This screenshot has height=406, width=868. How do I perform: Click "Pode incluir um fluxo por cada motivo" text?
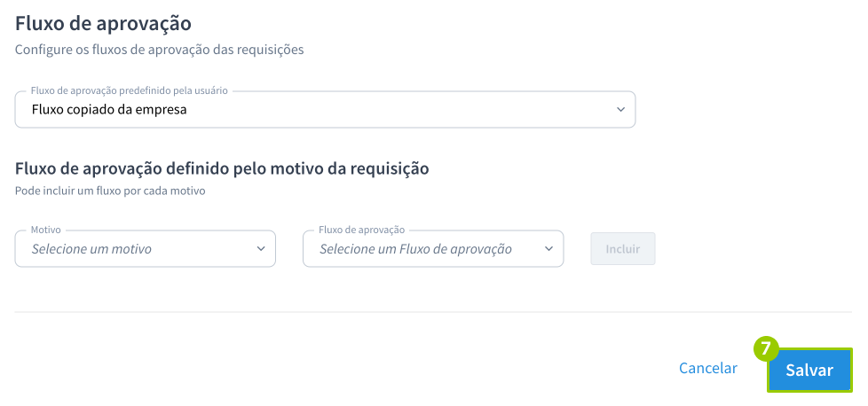[110, 191]
